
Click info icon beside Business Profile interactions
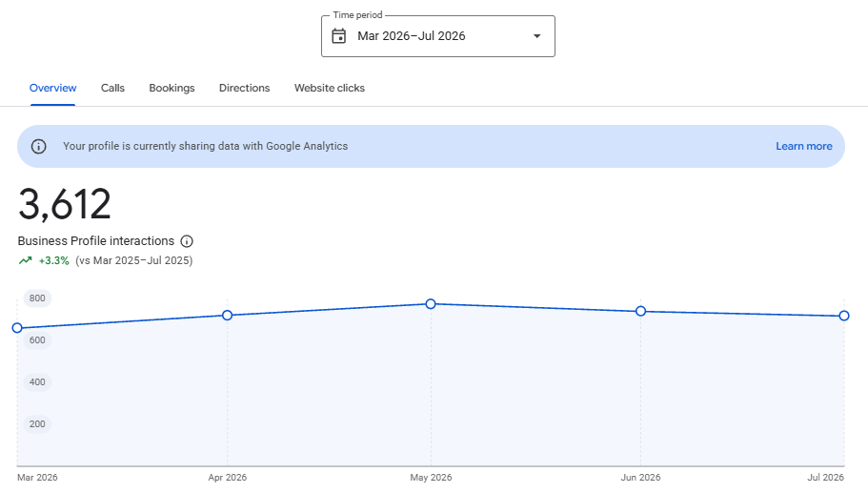187,241
